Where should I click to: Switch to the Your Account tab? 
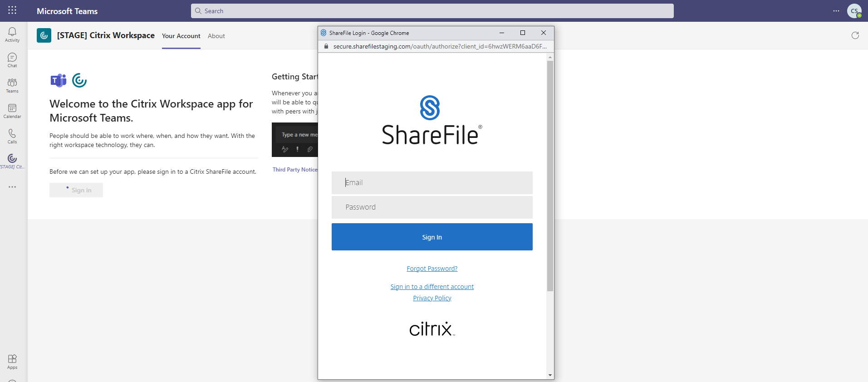(181, 36)
